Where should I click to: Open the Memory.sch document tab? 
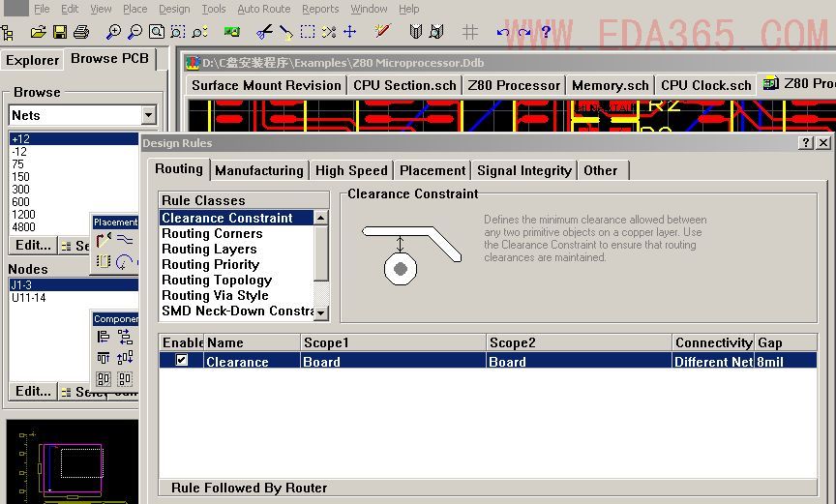[611, 85]
